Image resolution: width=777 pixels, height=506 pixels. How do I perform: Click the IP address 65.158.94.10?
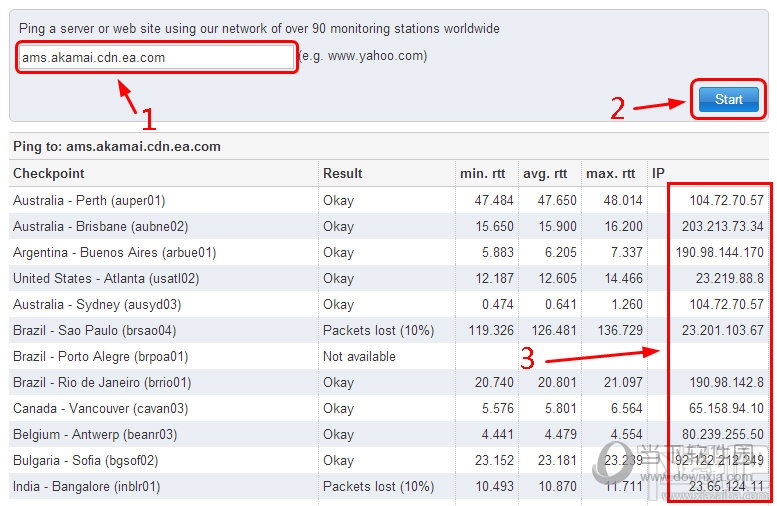[726, 408]
